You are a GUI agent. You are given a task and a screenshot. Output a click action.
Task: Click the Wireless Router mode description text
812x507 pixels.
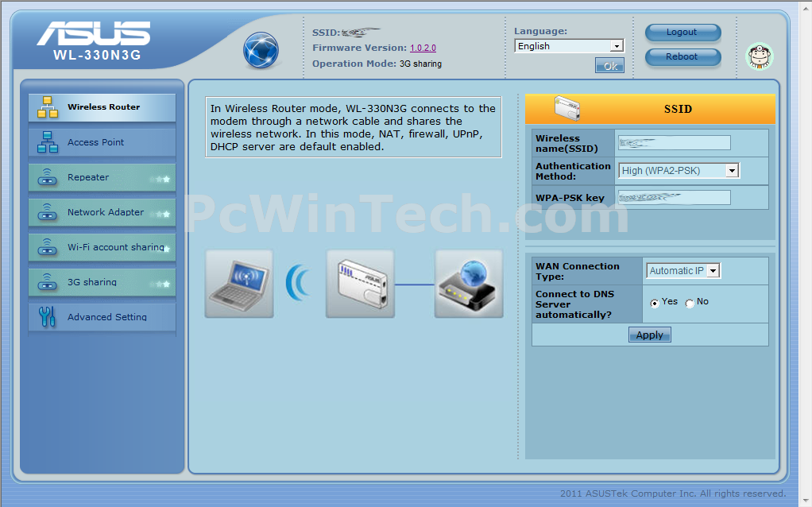354,127
